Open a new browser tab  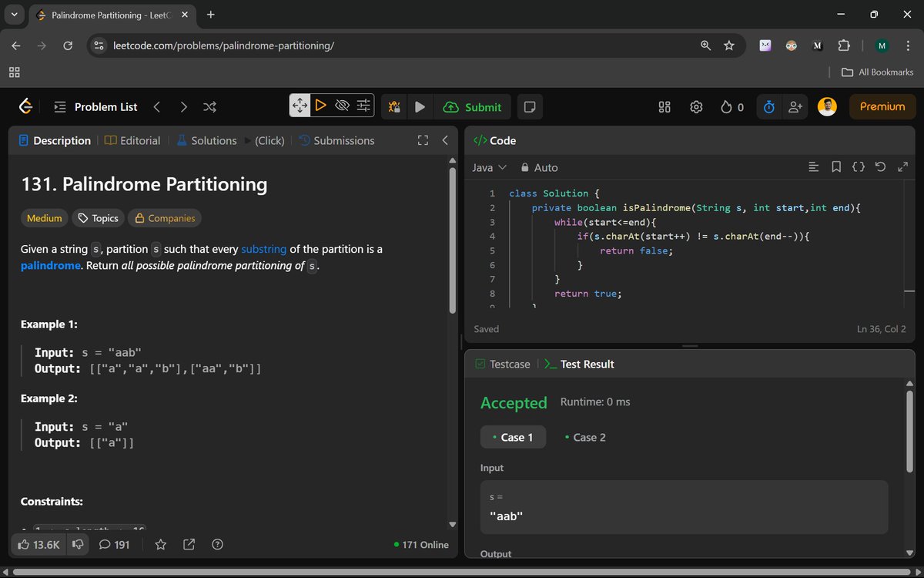coord(211,15)
